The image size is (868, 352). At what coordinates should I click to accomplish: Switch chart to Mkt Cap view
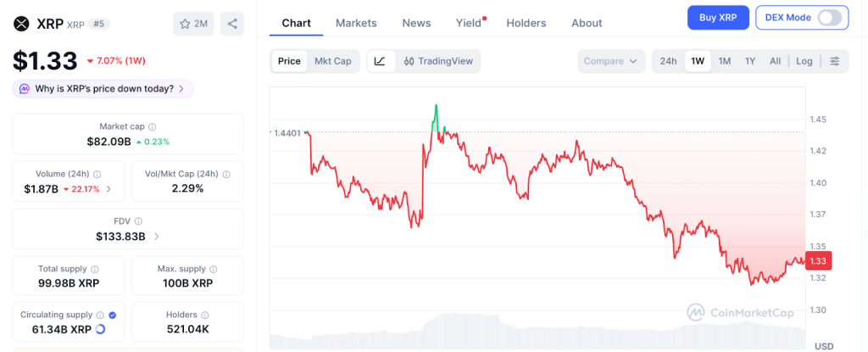tap(332, 61)
